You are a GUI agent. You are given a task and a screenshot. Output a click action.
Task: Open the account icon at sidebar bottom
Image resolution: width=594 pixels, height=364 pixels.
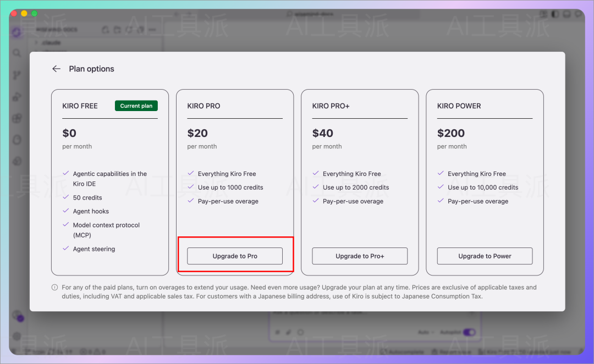pos(18,316)
